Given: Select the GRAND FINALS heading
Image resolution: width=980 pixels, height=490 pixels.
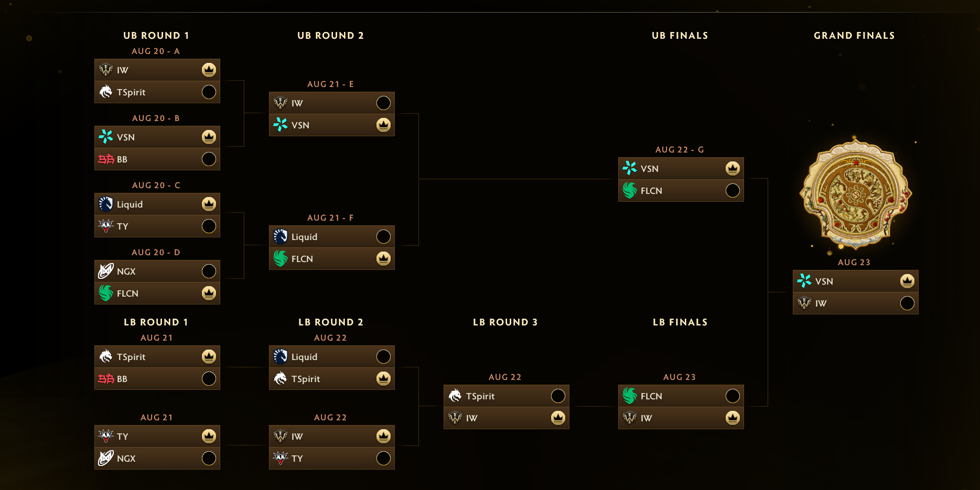Looking at the screenshot, I should (x=854, y=36).
